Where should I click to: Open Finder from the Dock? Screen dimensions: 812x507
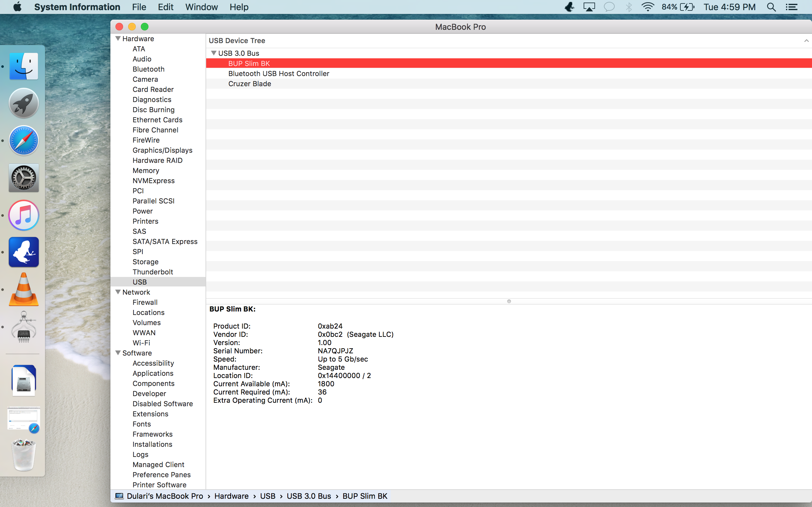(x=23, y=66)
